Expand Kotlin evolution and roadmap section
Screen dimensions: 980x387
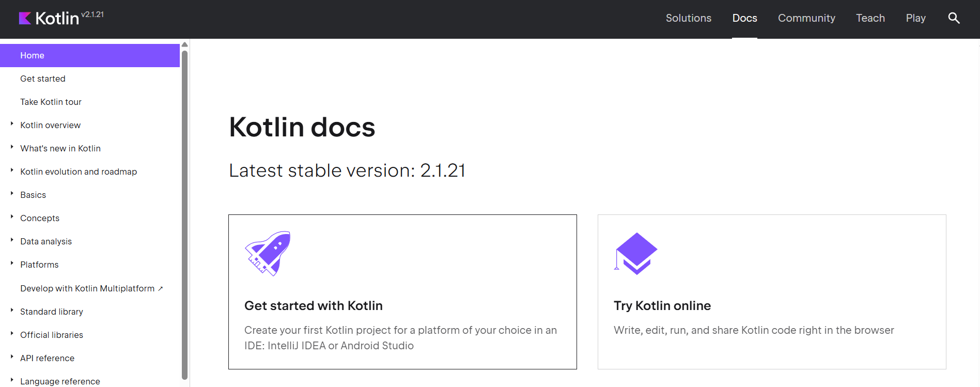point(12,170)
